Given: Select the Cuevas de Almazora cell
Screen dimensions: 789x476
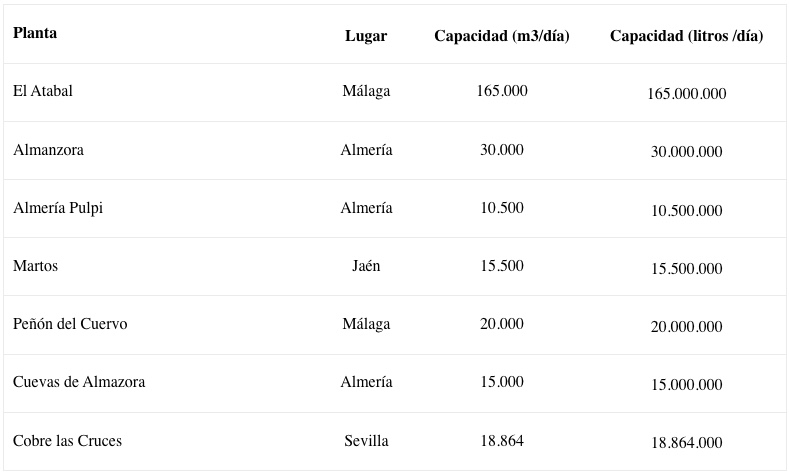Looking at the screenshot, I should click(x=79, y=382).
